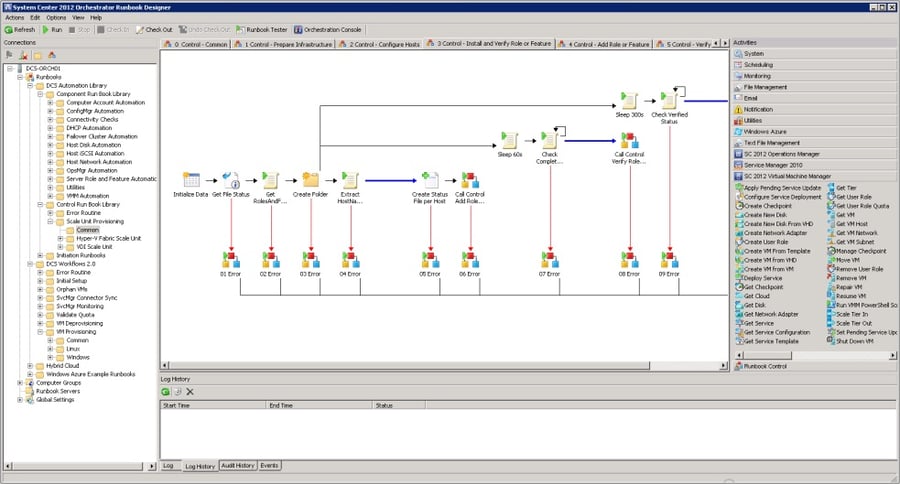The image size is (900, 484).
Task: Select the Deploy Service activity
Action: coord(759,278)
